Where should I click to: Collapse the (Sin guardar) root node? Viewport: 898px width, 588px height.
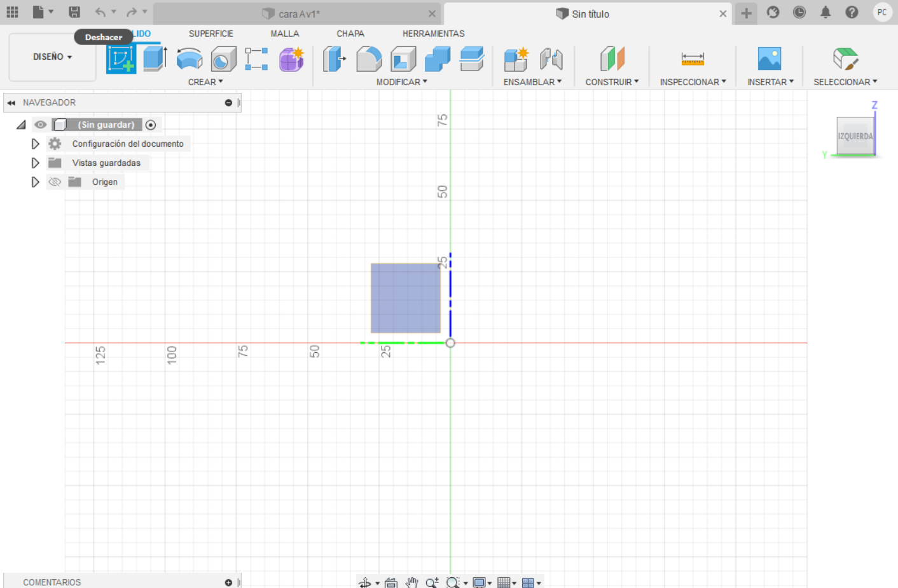click(x=21, y=125)
